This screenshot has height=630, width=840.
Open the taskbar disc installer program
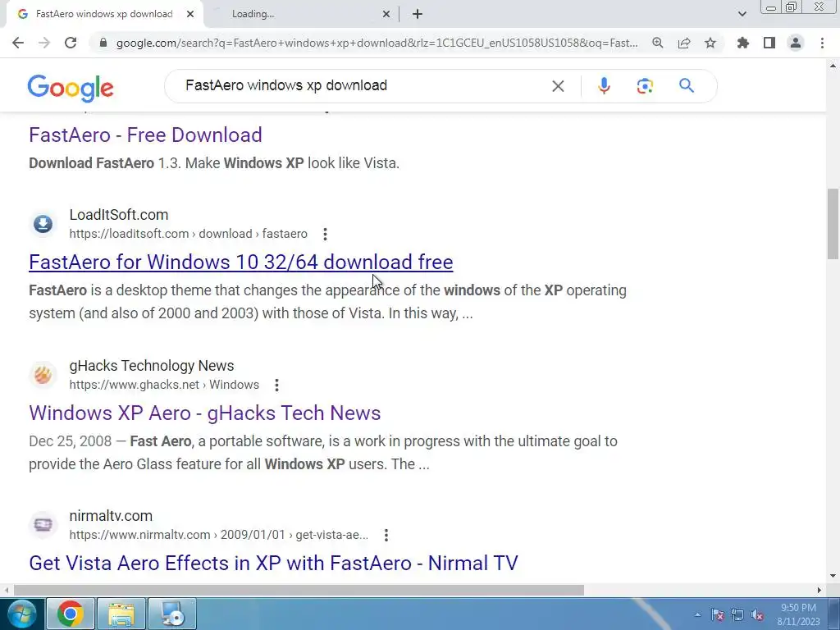[172, 614]
